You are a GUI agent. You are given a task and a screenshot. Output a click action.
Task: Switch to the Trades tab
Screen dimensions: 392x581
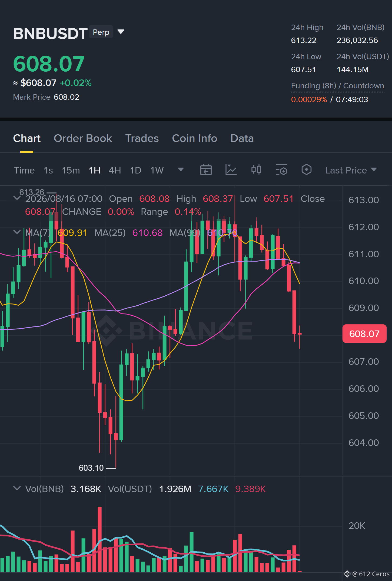coord(142,138)
